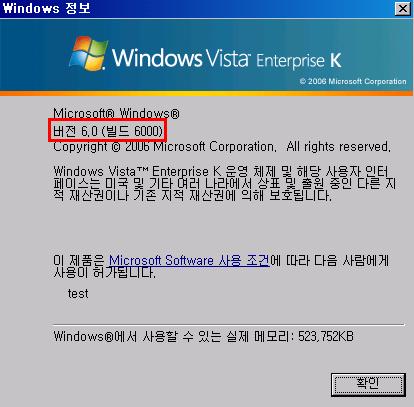This screenshot has width=414, height=407.
Task: Click the Windows Vista™ Enterprise K paragraph
Action: pyautogui.click(x=224, y=183)
